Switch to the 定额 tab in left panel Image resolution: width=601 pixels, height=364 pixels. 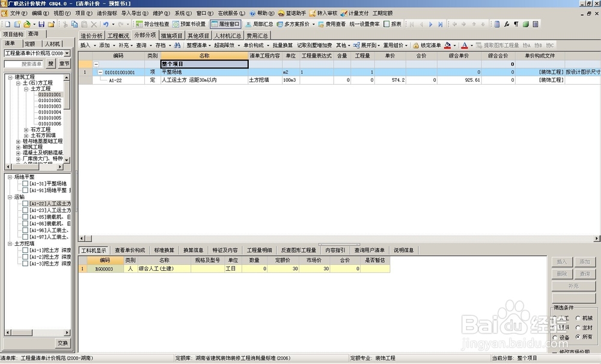(x=30, y=44)
